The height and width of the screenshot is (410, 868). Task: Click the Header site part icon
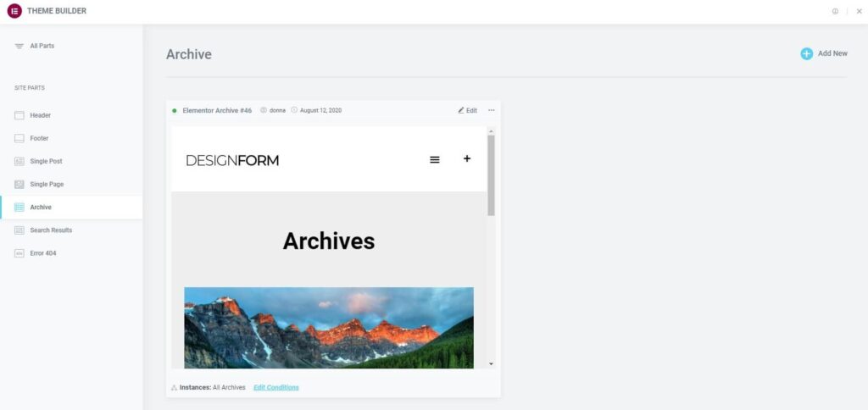click(19, 115)
